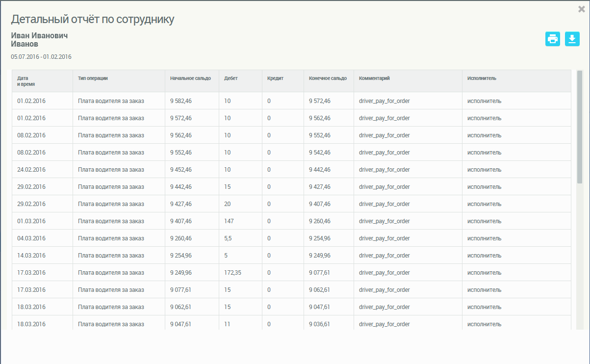Click the ending balance 9 036,61

tap(319, 324)
